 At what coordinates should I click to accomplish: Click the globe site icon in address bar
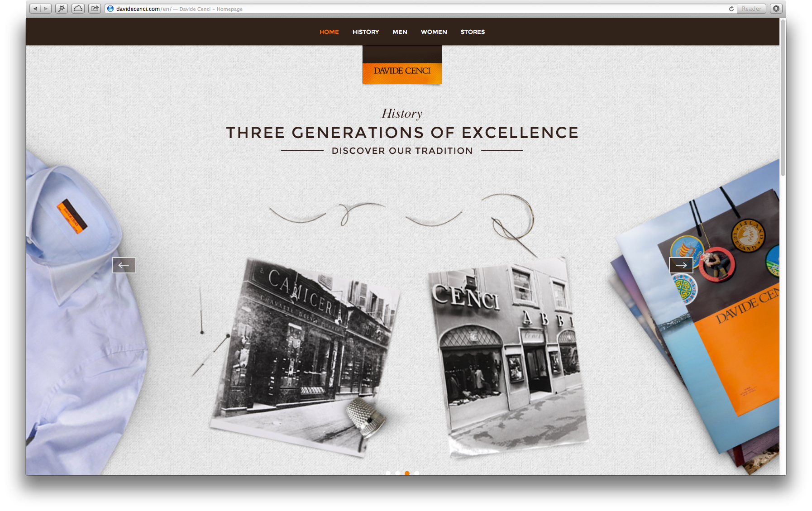click(x=110, y=9)
